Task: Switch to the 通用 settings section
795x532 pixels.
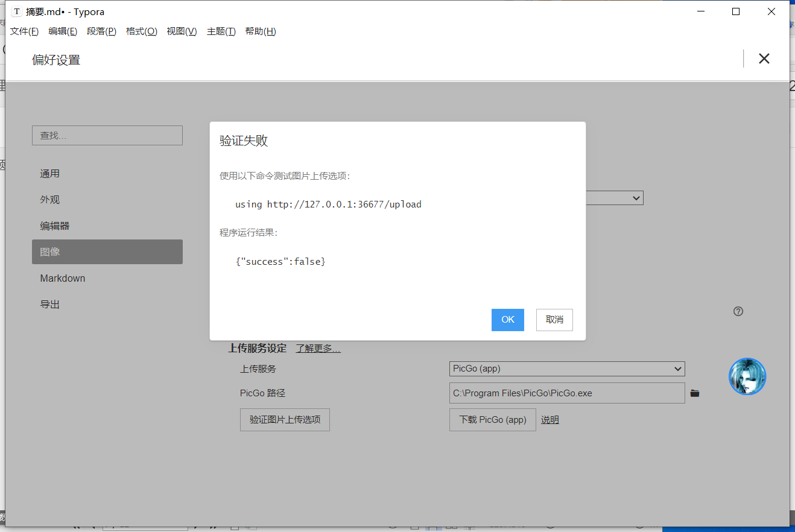Action: [50, 173]
